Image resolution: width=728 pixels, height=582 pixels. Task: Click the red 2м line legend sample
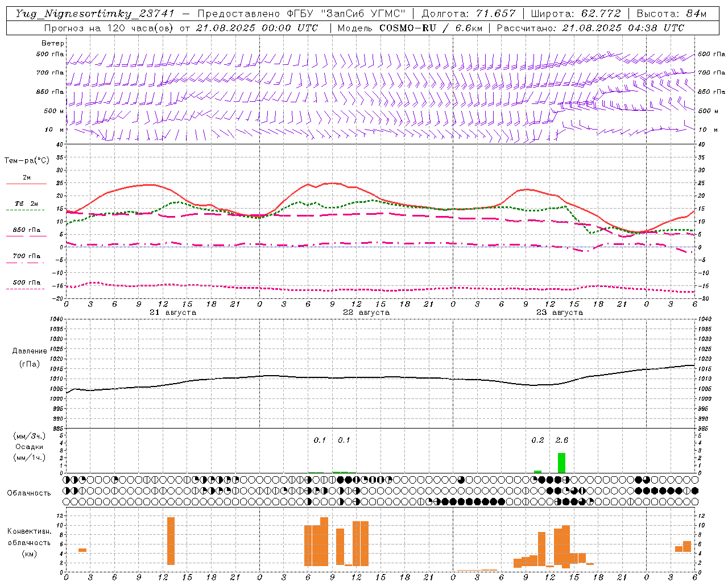pyautogui.click(x=26, y=184)
